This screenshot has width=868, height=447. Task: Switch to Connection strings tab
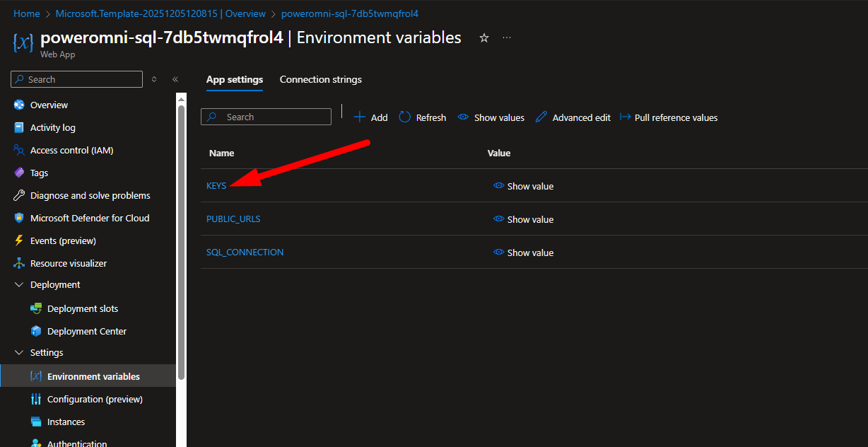pyautogui.click(x=320, y=79)
